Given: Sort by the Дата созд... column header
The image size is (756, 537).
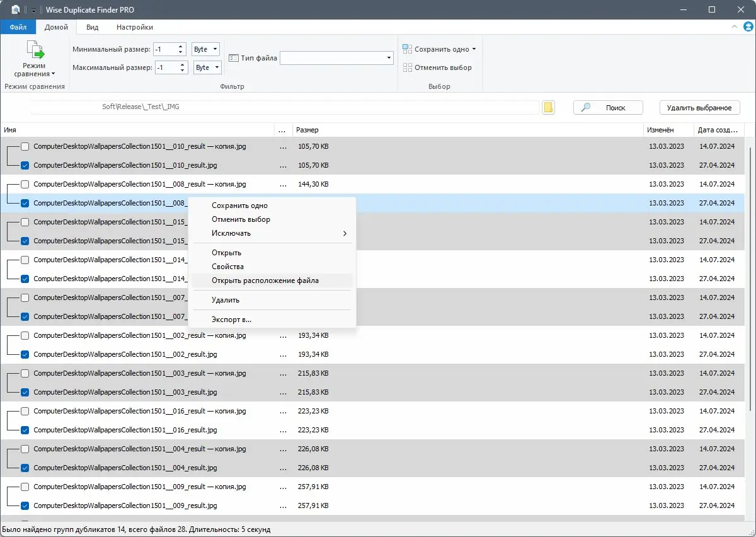Looking at the screenshot, I should [719, 130].
